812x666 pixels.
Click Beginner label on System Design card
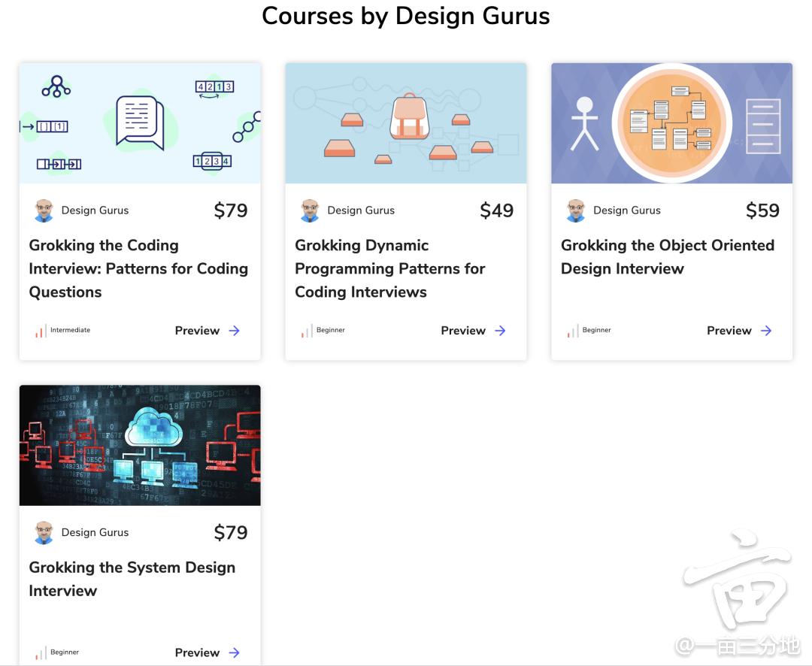[65, 652]
